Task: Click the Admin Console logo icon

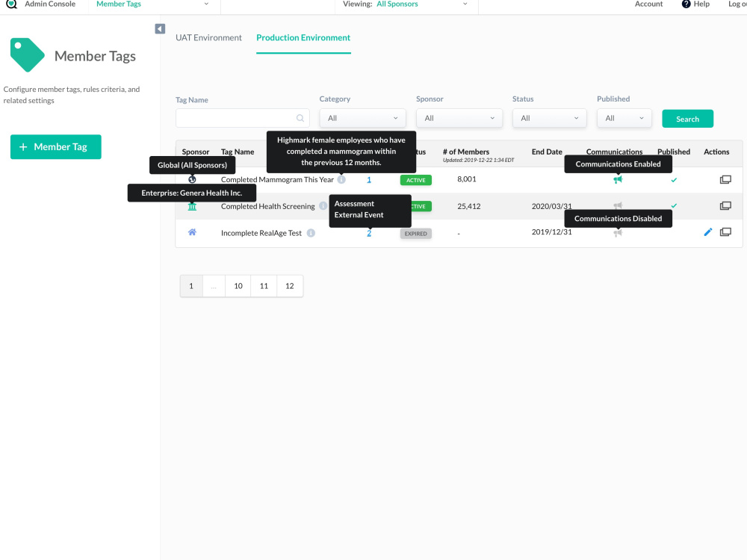Action: [11, 4]
